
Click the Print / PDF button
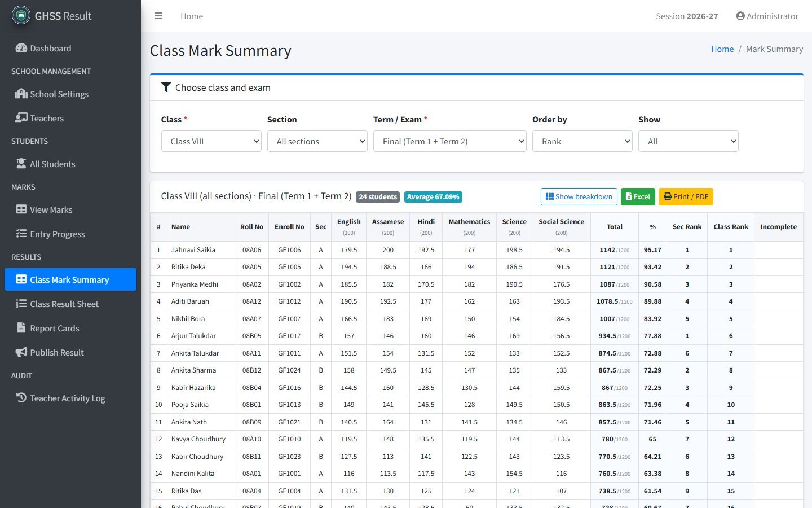pyautogui.click(x=686, y=196)
